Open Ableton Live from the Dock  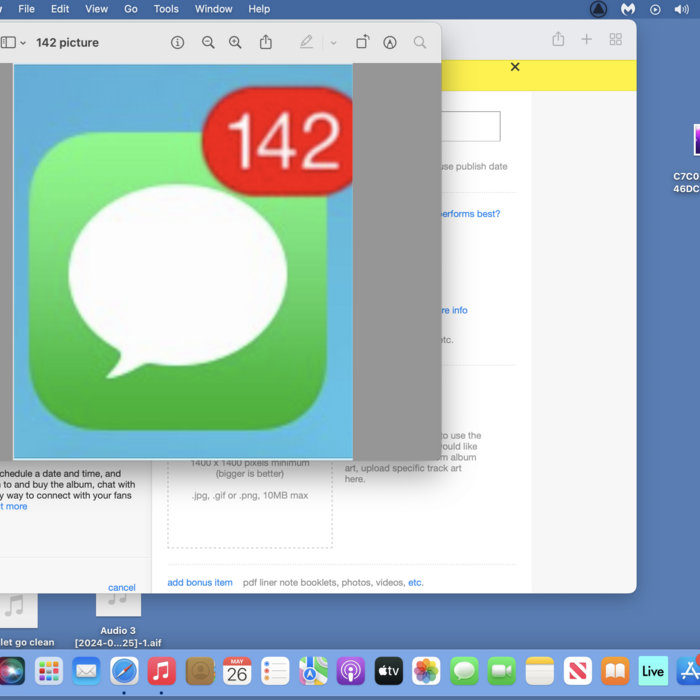pos(653,671)
